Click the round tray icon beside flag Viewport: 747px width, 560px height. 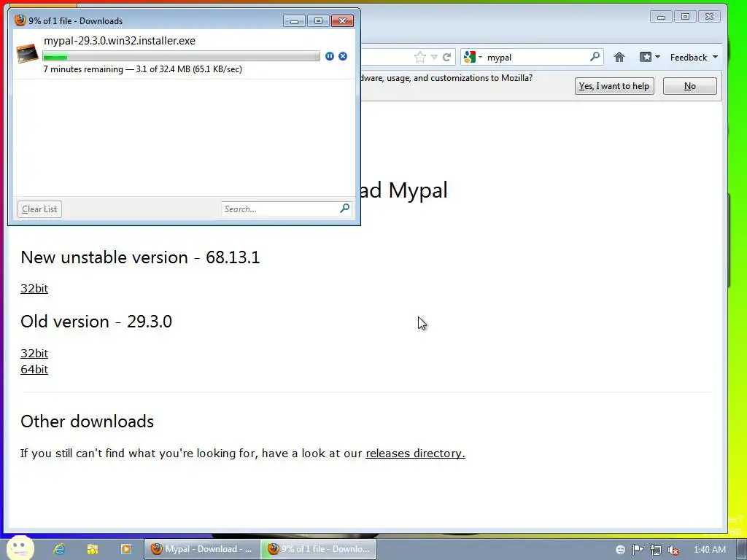pos(620,550)
